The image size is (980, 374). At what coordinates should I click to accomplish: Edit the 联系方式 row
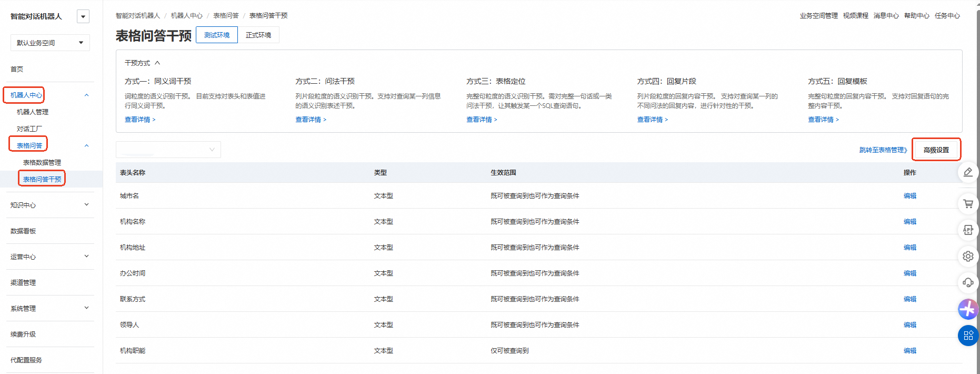point(910,299)
